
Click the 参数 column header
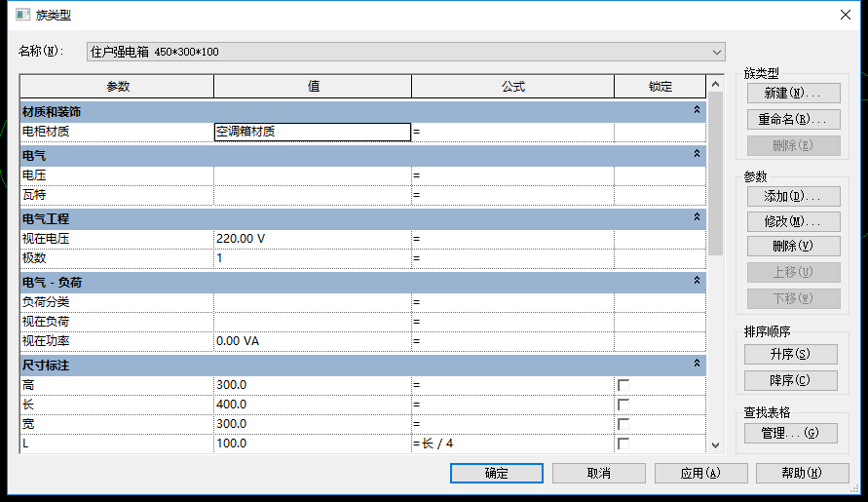[x=117, y=87]
